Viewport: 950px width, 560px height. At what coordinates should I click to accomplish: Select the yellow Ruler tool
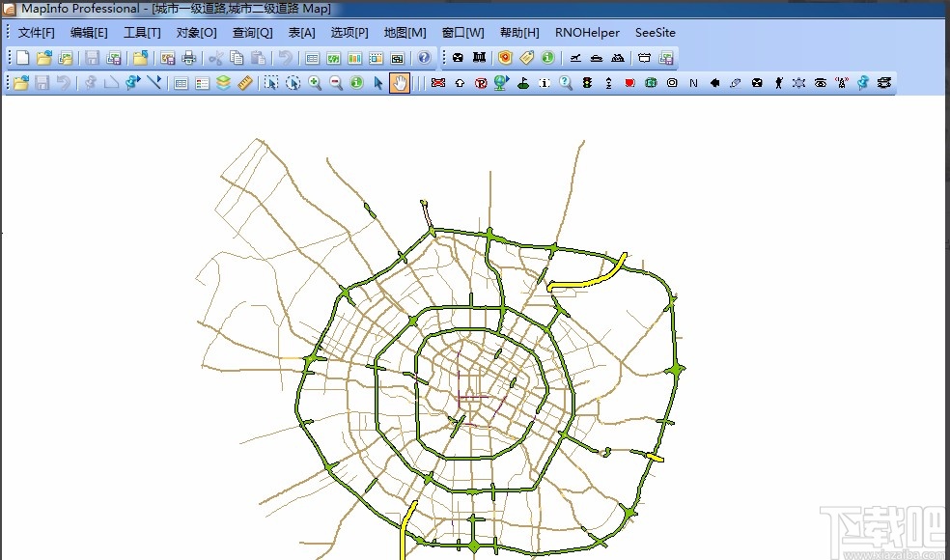(245, 82)
